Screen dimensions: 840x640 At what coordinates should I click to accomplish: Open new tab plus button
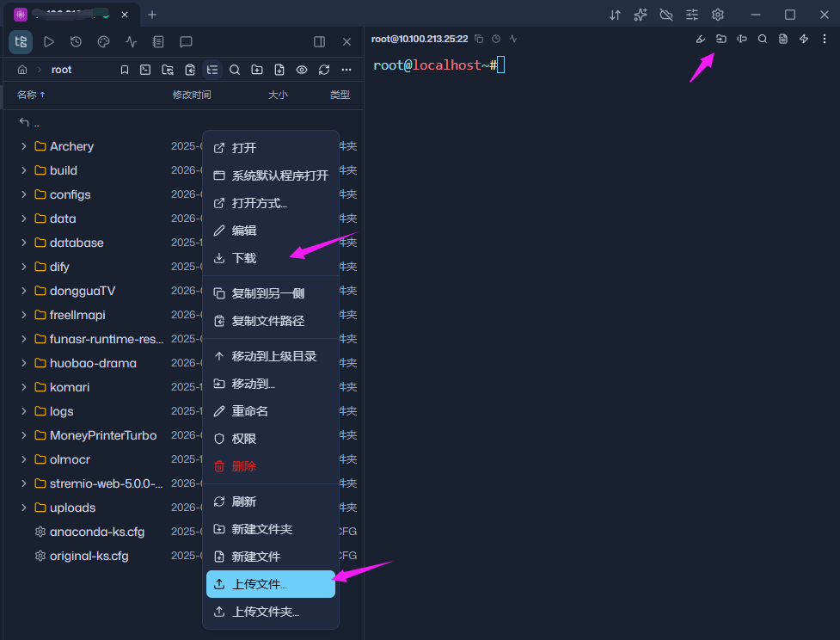click(152, 15)
